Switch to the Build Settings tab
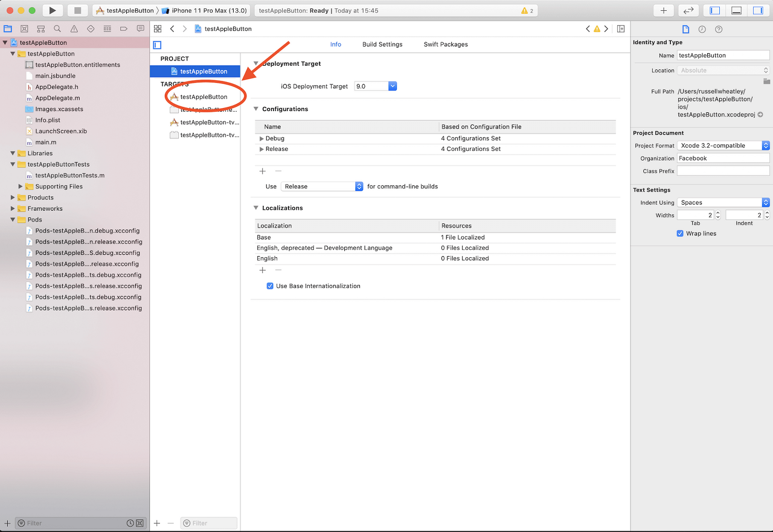The image size is (773, 532). (x=382, y=44)
